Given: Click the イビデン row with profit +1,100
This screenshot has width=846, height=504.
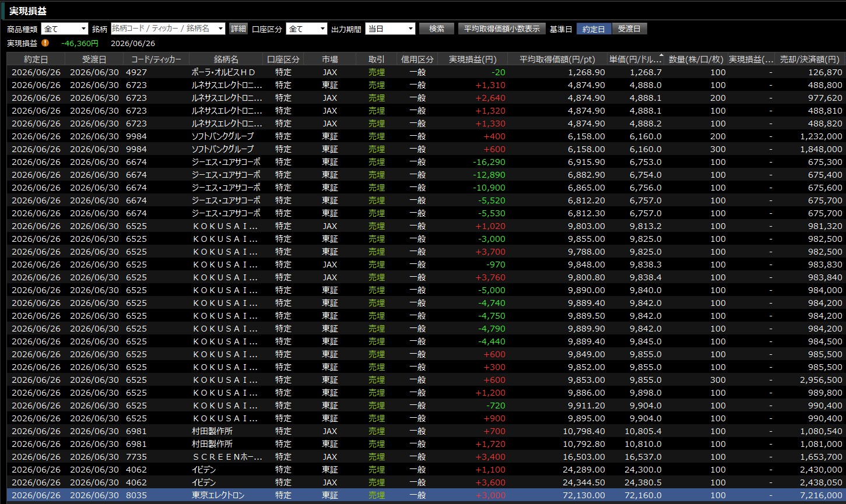Looking at the screenshot, I should pyautogui.click(x=426, y=470).
